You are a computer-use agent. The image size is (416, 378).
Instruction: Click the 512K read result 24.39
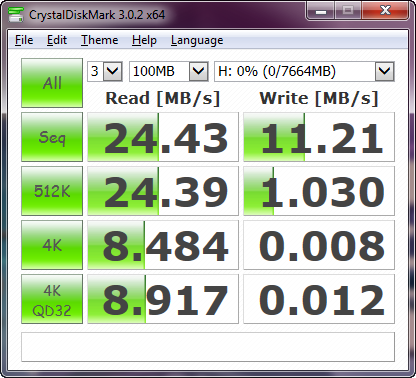[x=163, y=191]
